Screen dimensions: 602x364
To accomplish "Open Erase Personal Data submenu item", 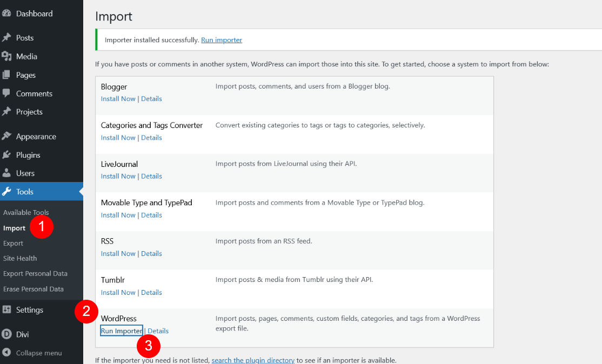I will coord(34,289).
